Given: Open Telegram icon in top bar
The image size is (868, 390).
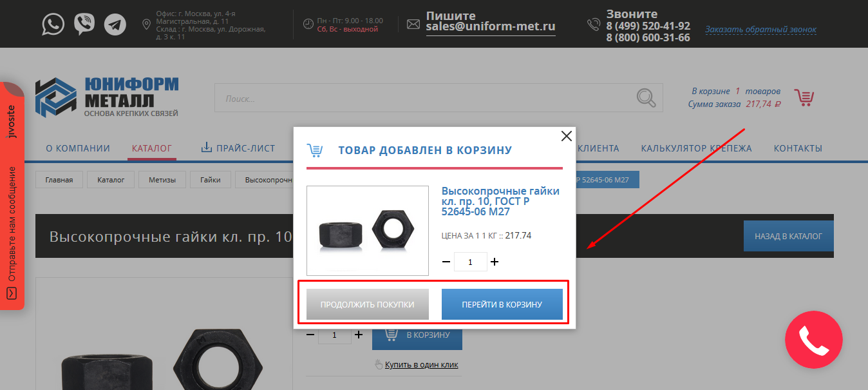Looking at the screenshot, I should pos(115,24).
